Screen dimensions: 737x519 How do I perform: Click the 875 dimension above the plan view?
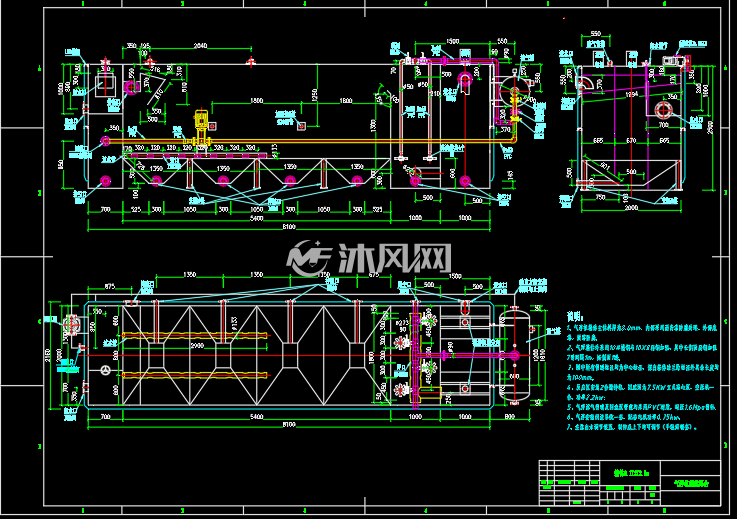(109, 286)
